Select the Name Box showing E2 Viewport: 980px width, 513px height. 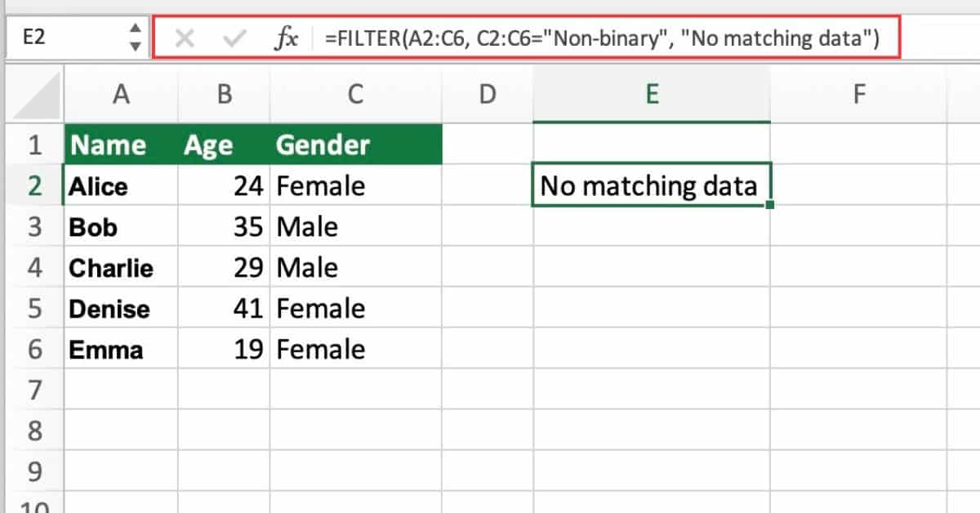[x=73, y=38]
